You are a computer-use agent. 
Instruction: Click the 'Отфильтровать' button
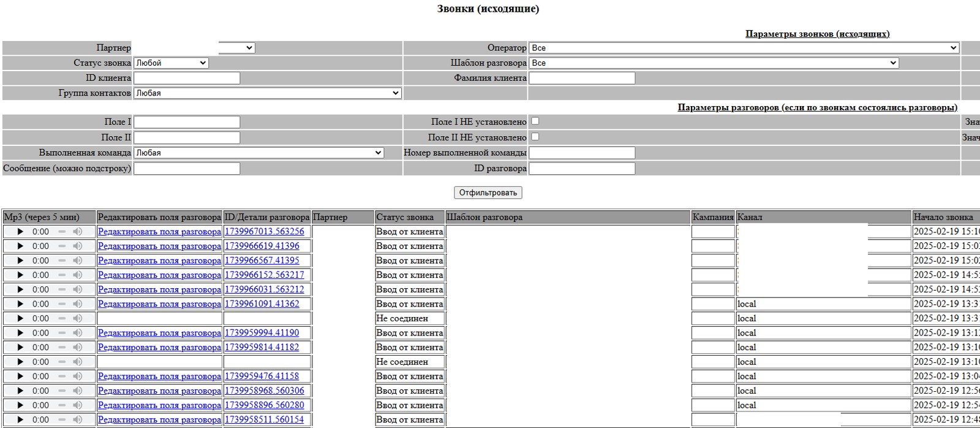point(488,193)
